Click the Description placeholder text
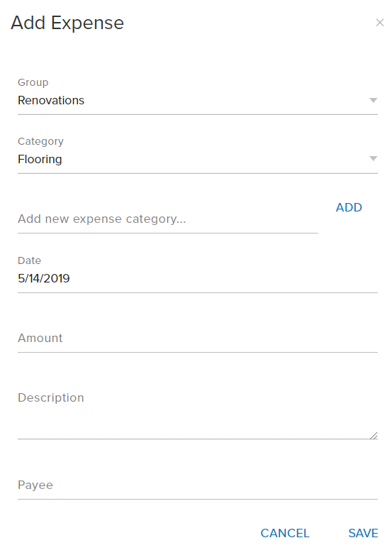 point(51,398)
